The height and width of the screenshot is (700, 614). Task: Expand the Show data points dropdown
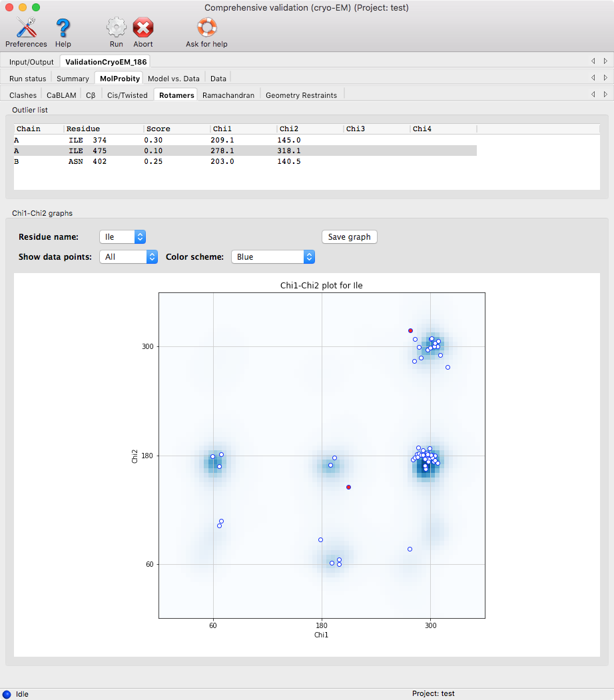point(129,257)
